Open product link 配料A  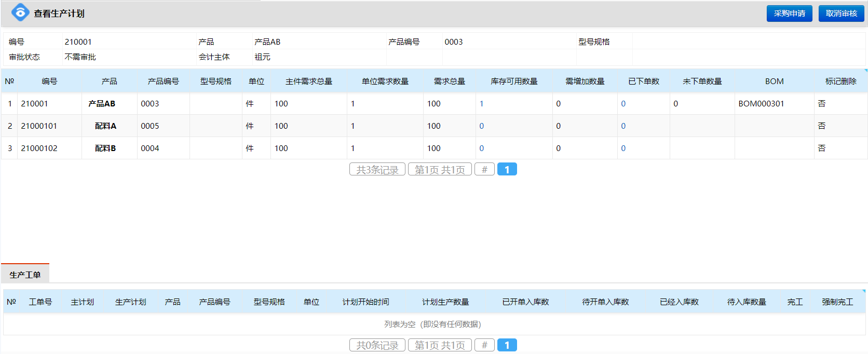tap(105, 126)
